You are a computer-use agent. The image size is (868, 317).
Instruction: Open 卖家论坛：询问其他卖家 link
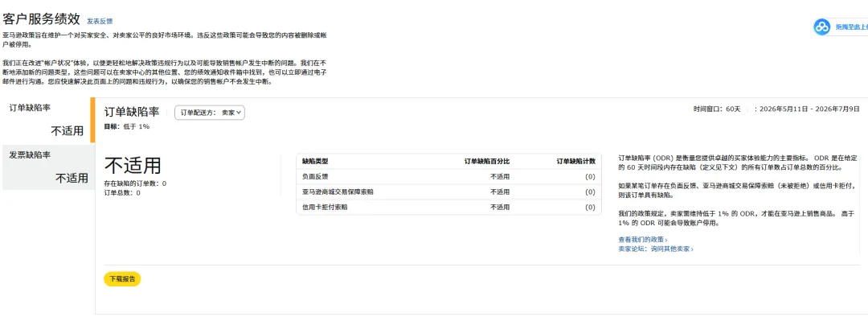656,249
